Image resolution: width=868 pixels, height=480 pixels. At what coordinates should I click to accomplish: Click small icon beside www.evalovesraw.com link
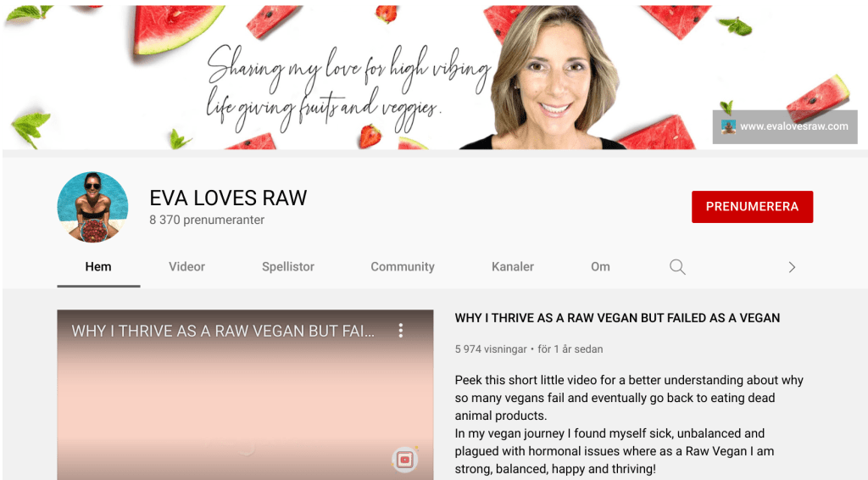pyautogui.click(x=728, y=126)
